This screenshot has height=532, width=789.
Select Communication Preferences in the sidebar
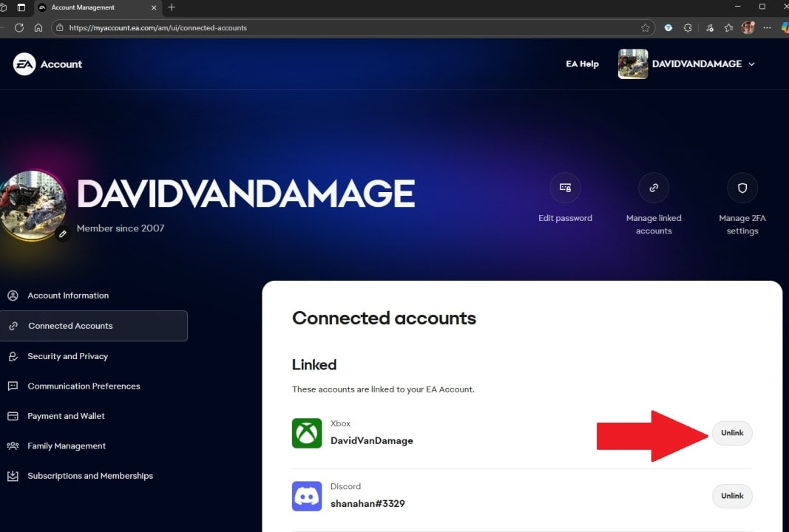pyautogui.click(x=84, y=386)
